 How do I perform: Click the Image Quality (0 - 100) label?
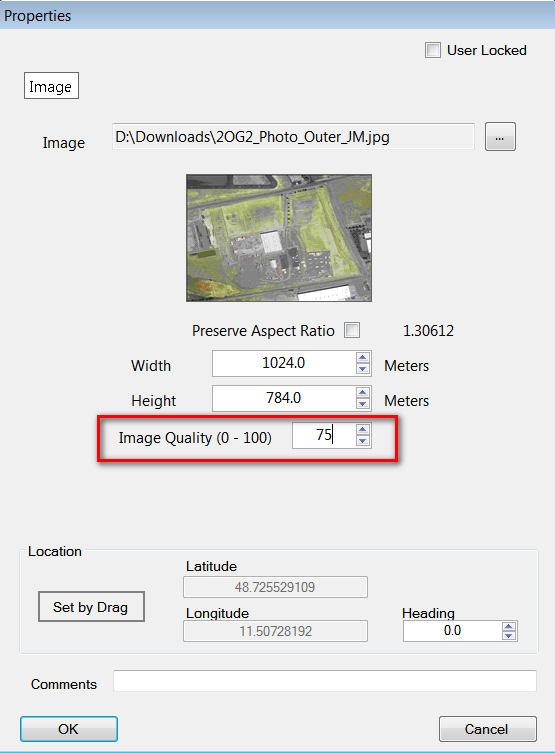click(x=195, y=438)
